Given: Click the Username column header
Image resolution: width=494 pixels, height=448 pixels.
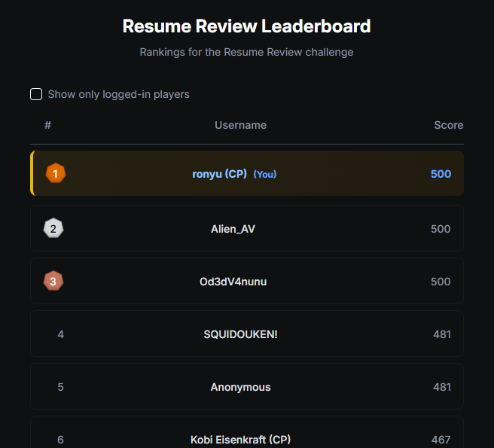Looking at the screenshot, I should pyautogui.click(x=240, y=125).
